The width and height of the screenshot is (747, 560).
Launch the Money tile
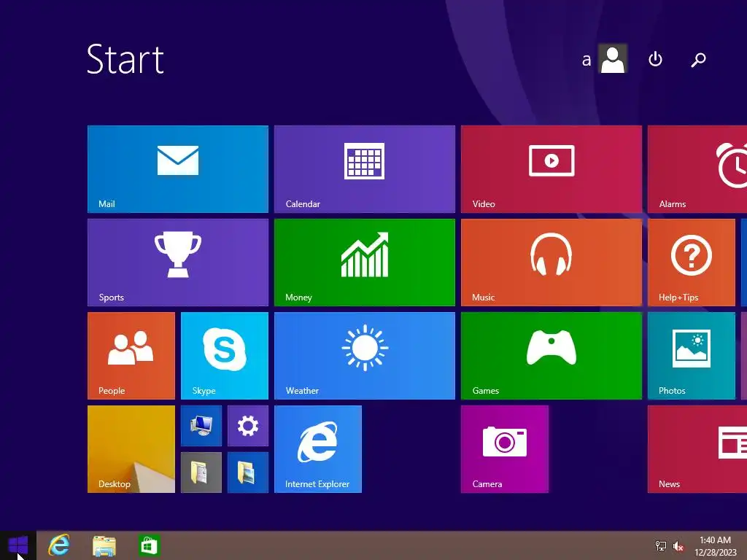365,262
